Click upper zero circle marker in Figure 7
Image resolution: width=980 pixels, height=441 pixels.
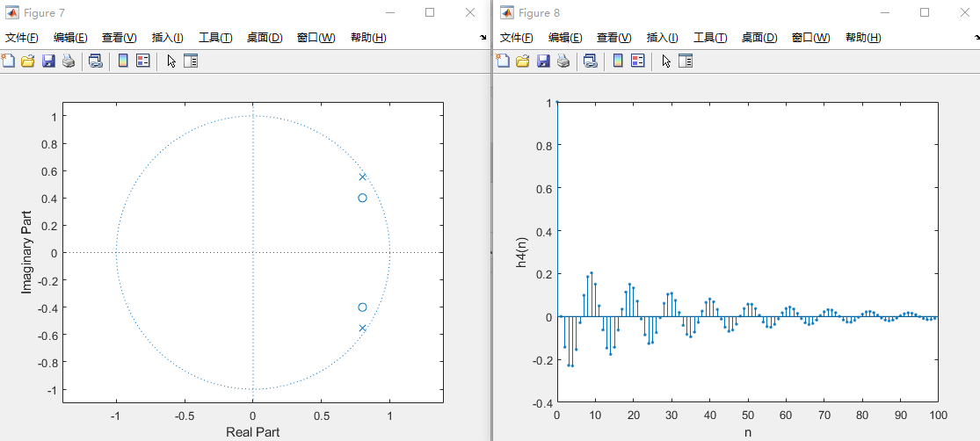(362, 198)
